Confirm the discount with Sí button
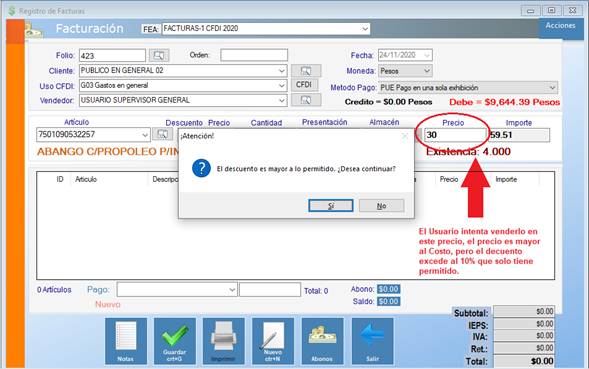Viewport: 589px width, 369px height. tap(331, 206)
